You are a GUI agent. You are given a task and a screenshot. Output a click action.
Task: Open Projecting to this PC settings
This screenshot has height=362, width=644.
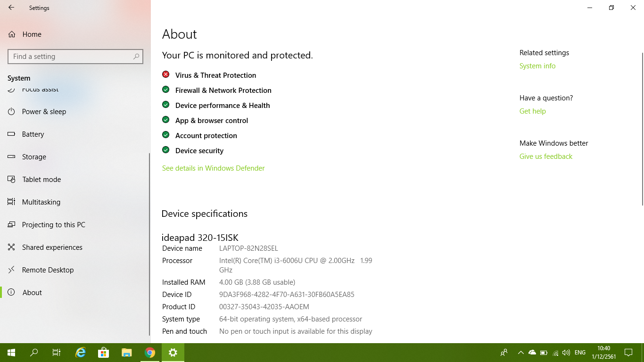pos(53,224)
